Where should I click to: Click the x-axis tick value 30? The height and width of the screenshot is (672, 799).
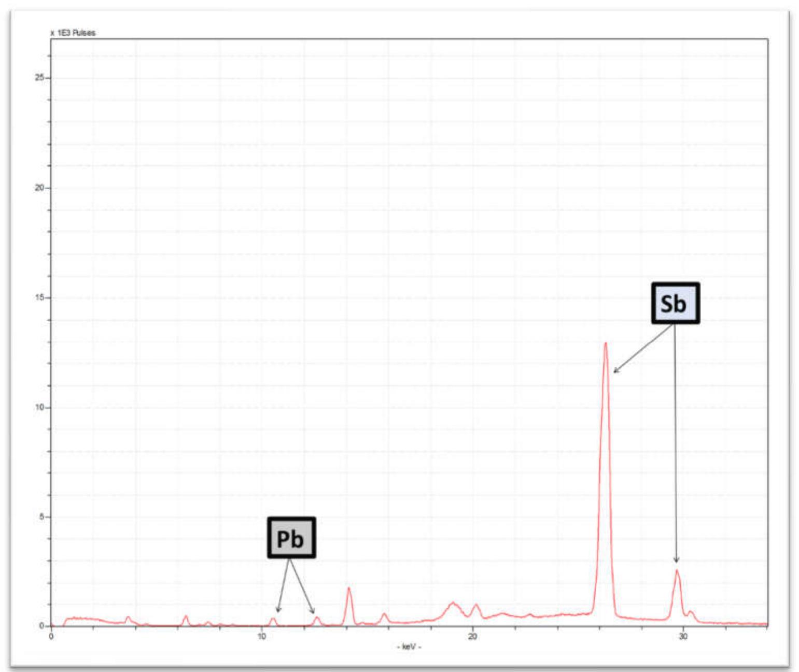[x=683, y=636]
